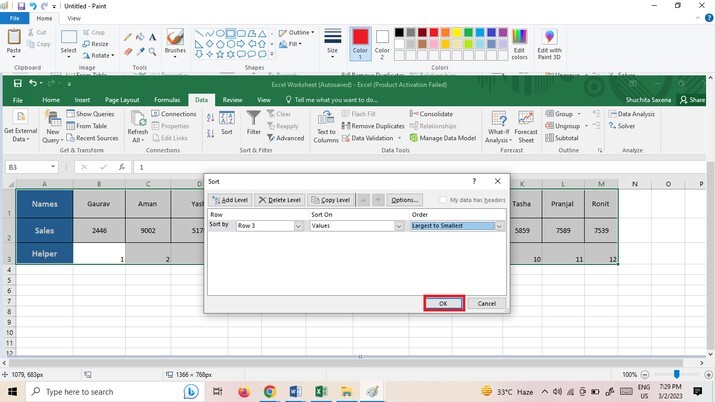Click OK in the Sort dialog
Screen dimensions: 715x402
[444, 304]
